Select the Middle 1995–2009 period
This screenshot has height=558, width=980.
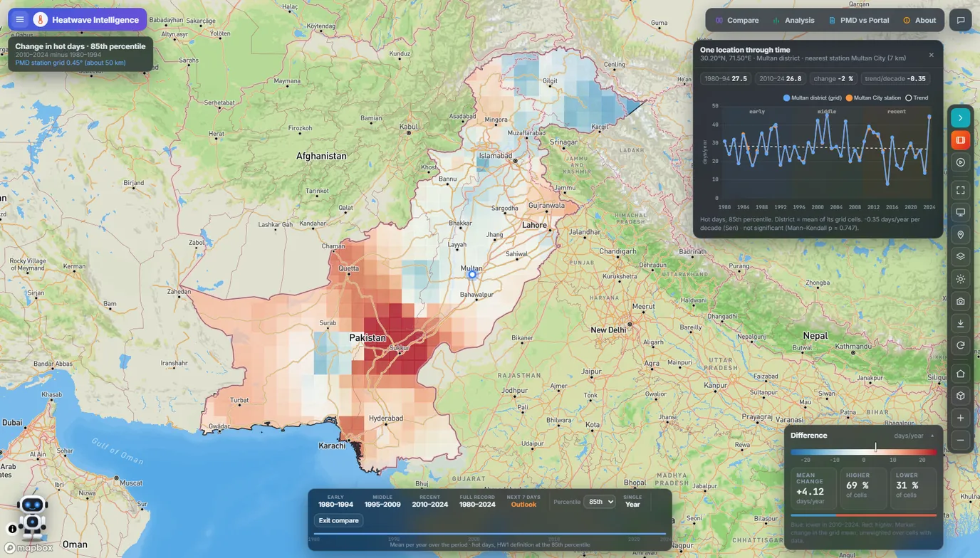pos(382,501)
